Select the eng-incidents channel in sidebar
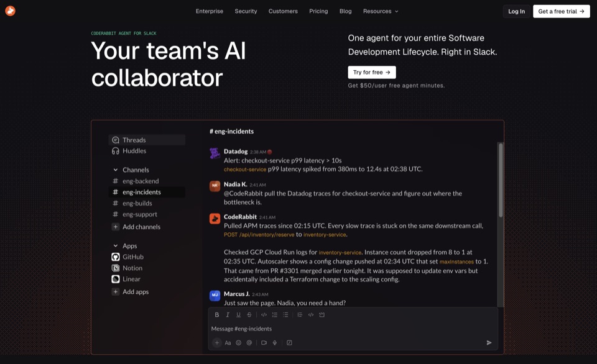The width and height of the screenshot is (597, 364). (147, 192)
